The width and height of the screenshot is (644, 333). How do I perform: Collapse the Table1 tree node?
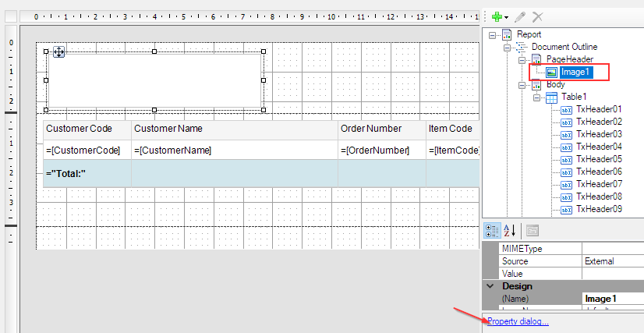tap(537, 97)
